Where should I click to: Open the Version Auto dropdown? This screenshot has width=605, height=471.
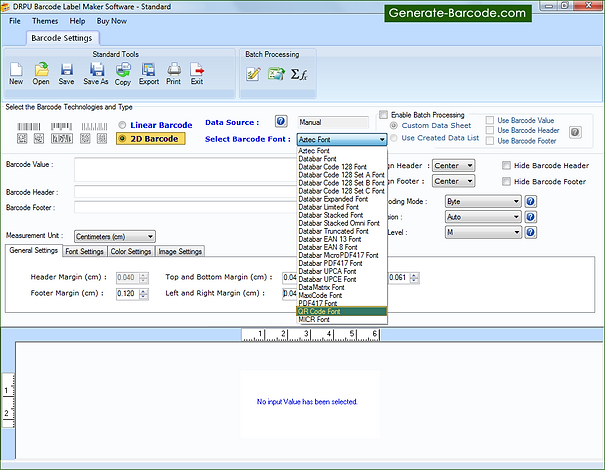[483, 217]
